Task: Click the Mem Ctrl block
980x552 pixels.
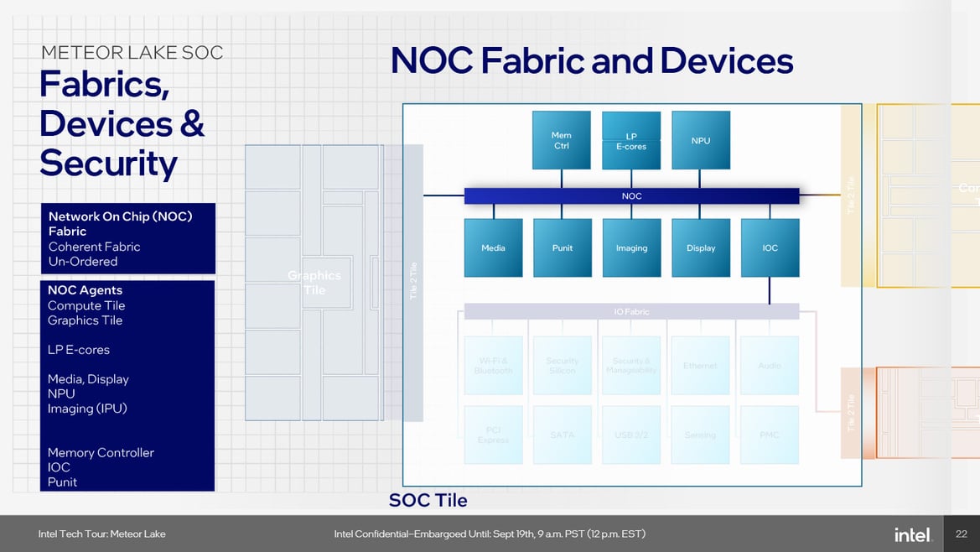Action: [x=561, y=140]
